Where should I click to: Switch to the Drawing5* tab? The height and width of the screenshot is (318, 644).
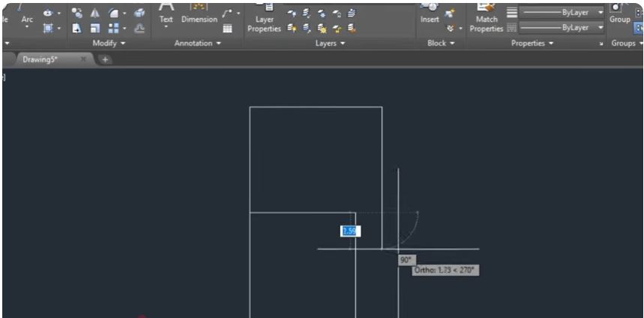(40, 59)
